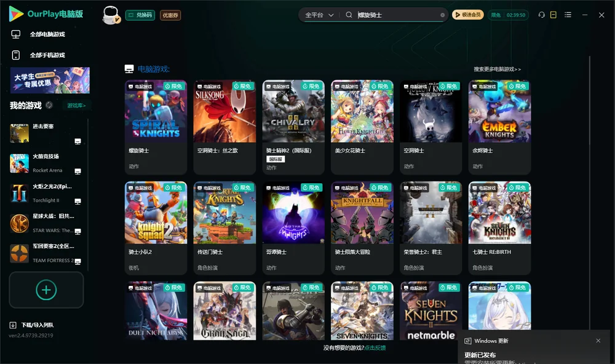
Task: Click the 限免 countdown timer badge
Action: (x=508, y=15)
